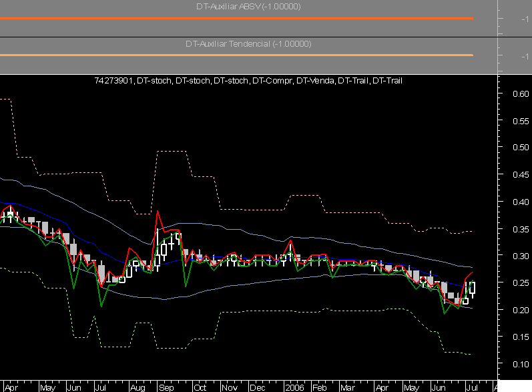
Task: Click the divider between ABSV and Tendencial panels
Action: (x=248, y=37)
